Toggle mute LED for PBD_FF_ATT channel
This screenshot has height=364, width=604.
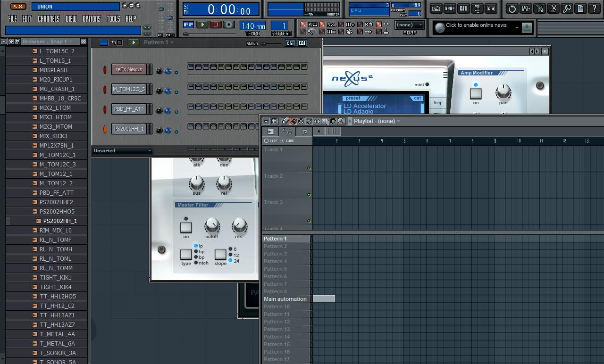click(105, 109)
